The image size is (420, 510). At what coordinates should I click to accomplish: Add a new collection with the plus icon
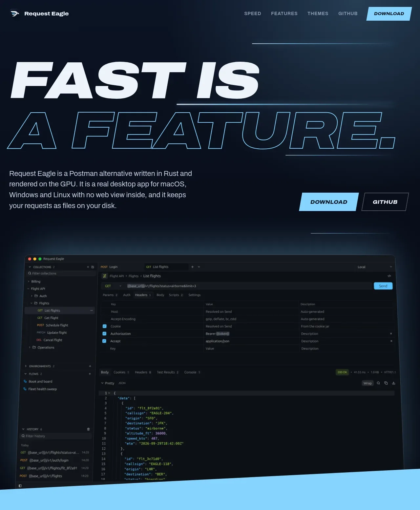(88, 267)
